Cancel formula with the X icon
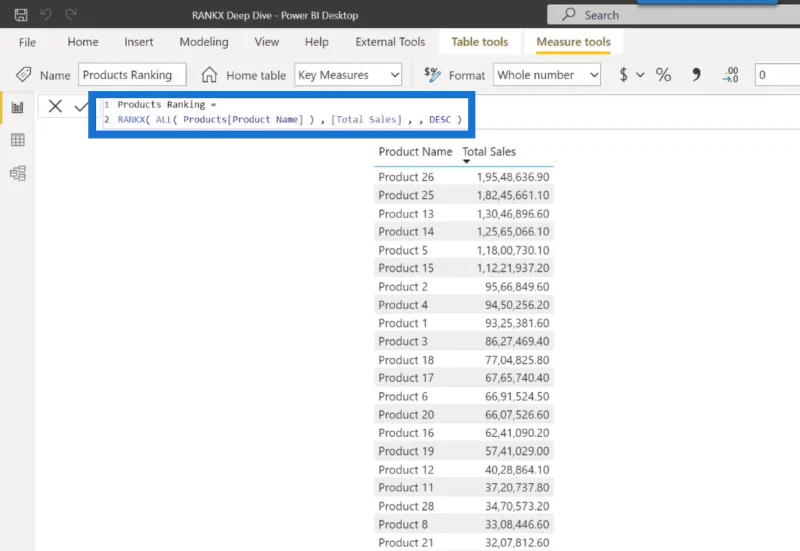 [x=55, y=106]
